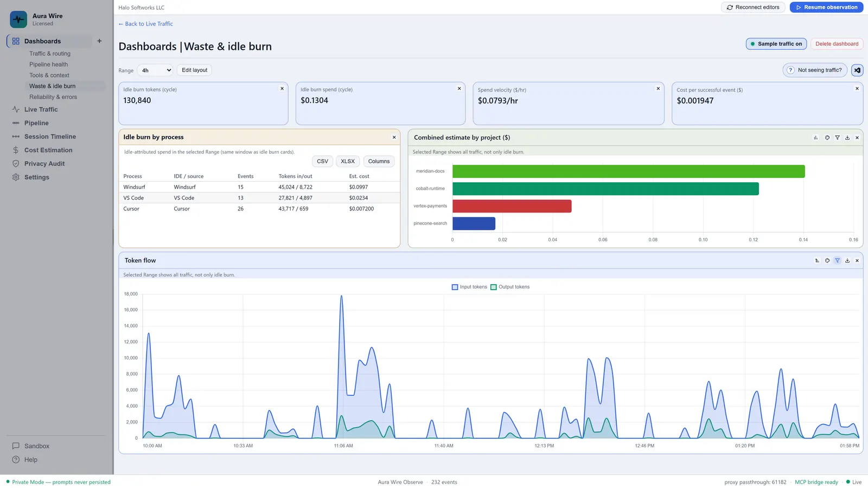Screen dimensions: 868x488
Task: Open Privacy Audit page
Action: click(x=44, y=164)
